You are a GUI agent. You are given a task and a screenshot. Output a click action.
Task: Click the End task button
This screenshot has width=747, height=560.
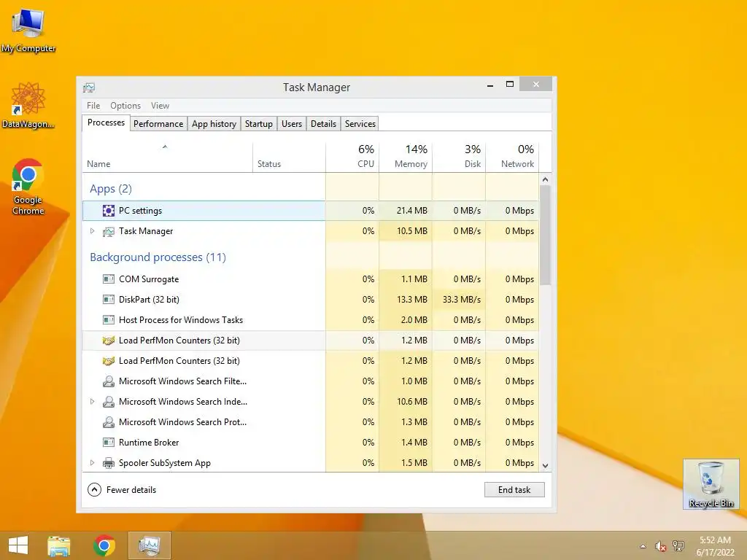tap(514, 489)
